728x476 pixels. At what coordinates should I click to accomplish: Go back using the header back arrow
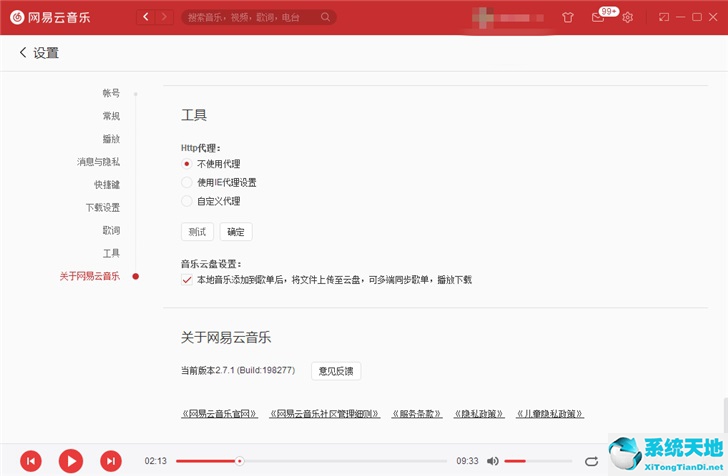pyautogui.click(x=146, y=17)
